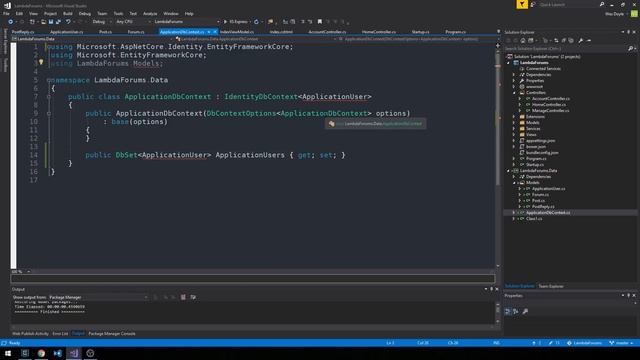
Task: Click the Toggle Word Wrap output icon
Action: (193, 297)
